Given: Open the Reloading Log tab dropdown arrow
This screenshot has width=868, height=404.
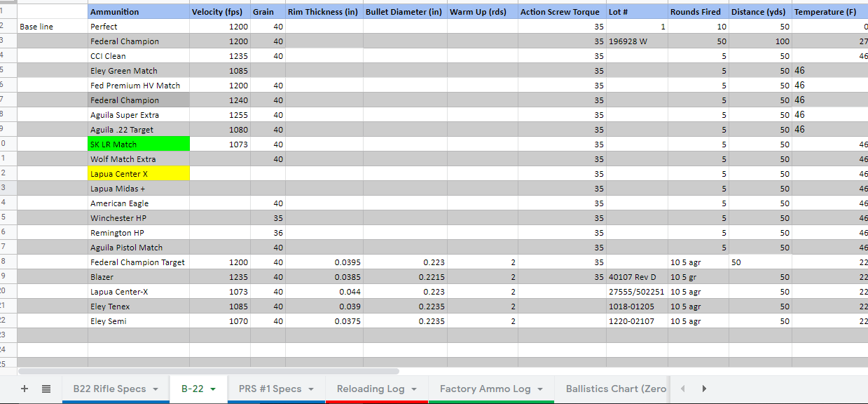Looking at the screenshot, I should (414, 389).
